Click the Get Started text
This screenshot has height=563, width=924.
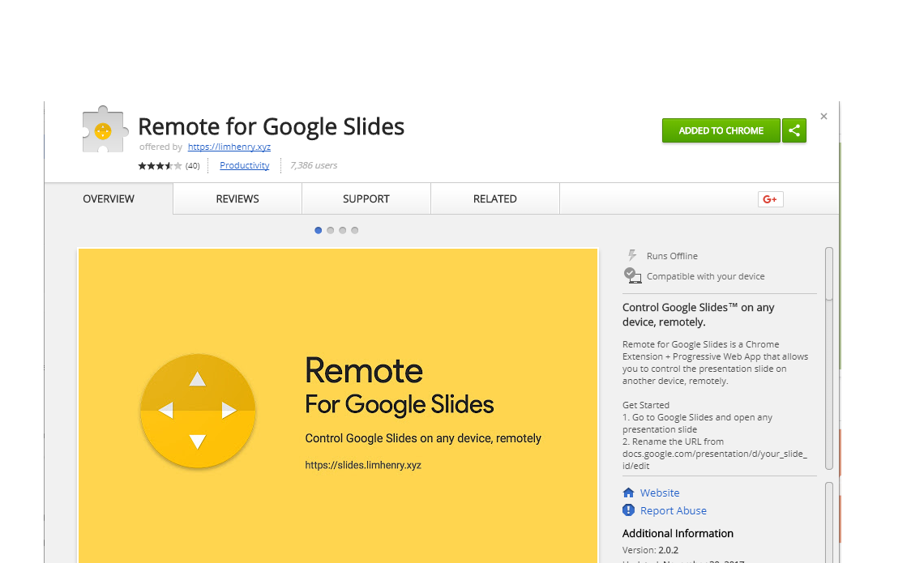click(646, 405)
